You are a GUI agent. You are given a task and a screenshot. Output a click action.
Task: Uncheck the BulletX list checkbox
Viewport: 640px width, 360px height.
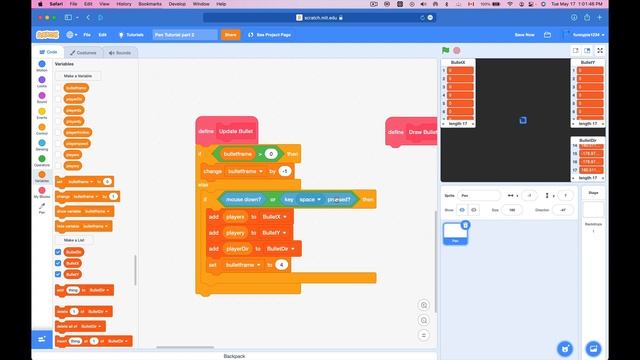(58, 263)
